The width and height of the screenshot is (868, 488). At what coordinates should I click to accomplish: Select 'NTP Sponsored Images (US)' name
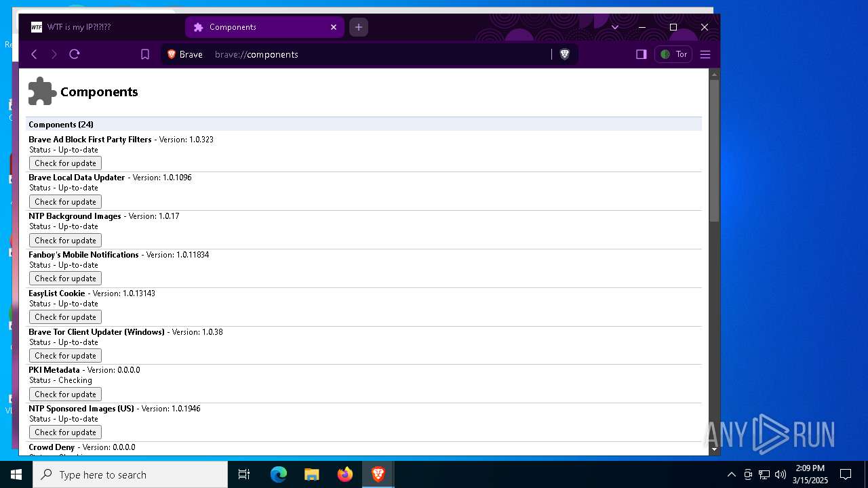point(81,409)
